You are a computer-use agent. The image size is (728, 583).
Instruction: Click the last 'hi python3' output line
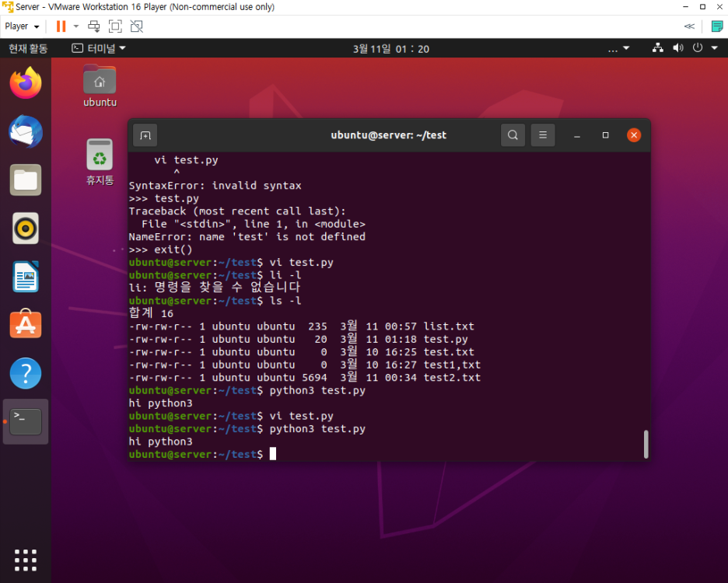[x=161, y=442]
